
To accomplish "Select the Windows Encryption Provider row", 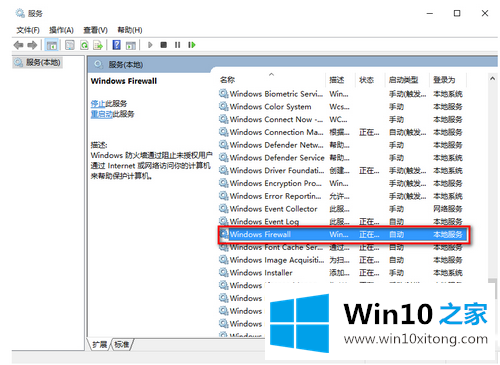I will [x=343, y=183].
